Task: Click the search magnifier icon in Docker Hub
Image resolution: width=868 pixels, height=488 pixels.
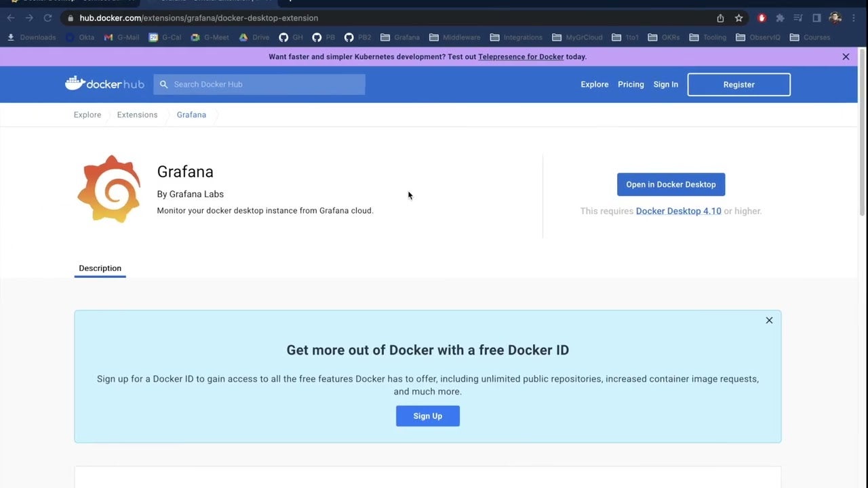Action: (163, 84)
